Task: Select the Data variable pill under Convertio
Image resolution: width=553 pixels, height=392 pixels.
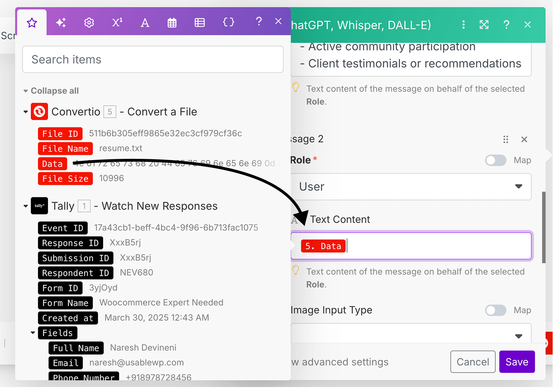Action: 53,164
